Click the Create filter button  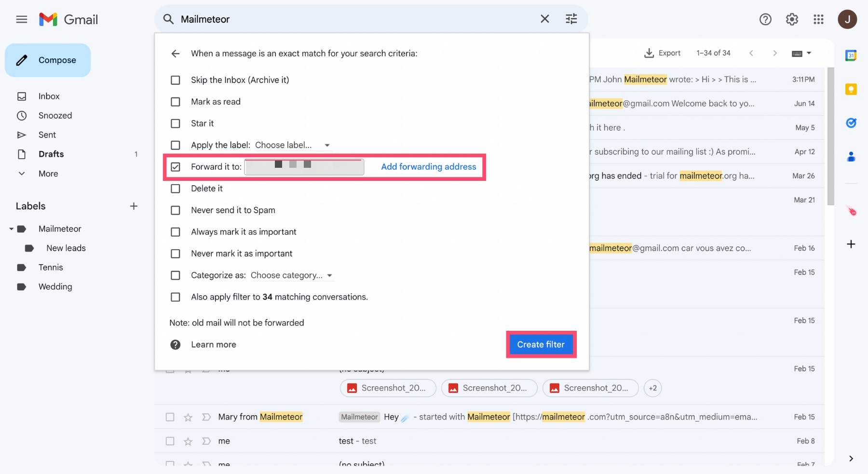[x=540, y=344]
